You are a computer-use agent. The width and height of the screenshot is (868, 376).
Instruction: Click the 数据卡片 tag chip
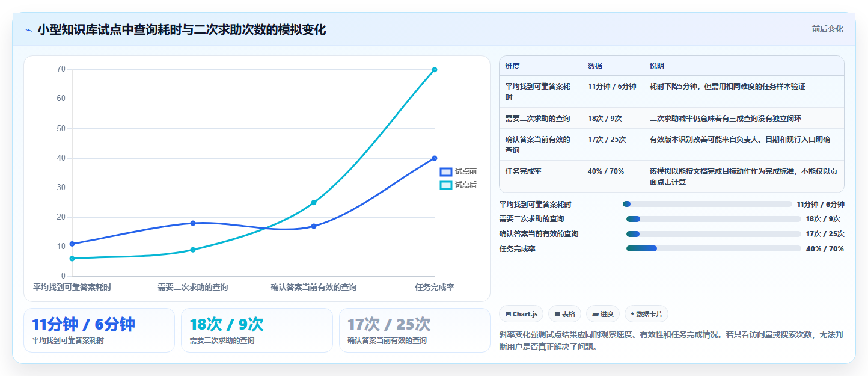646,314
